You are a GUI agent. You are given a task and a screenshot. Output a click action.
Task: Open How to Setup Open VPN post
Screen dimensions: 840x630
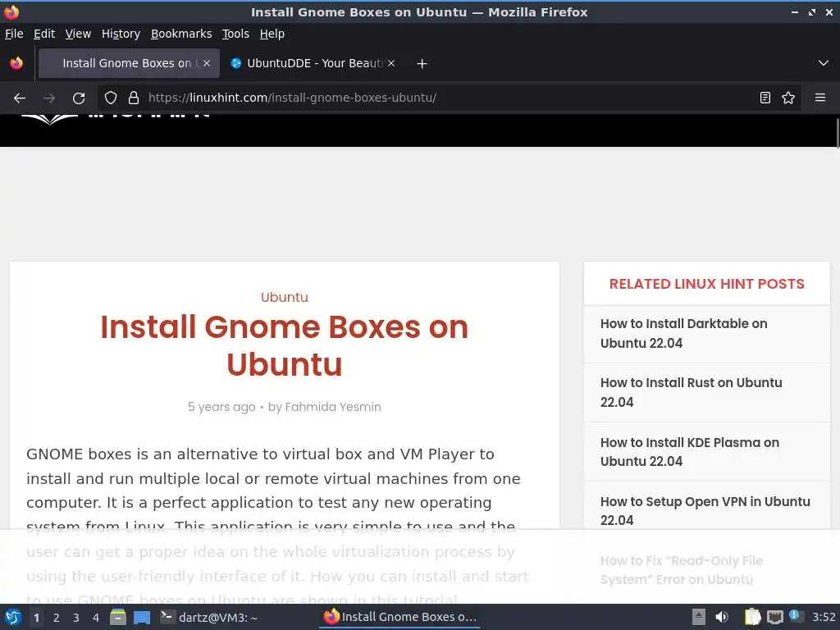[705, 510]
